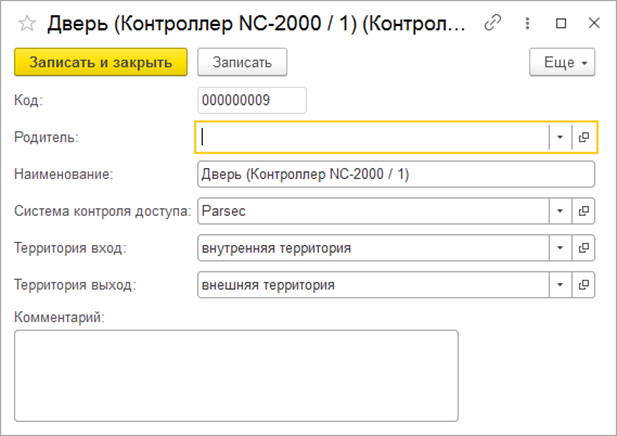The height and width of the screenshot is (436, 617).
Task: Expand the Территория вход dropdown arrow
Action: click(x=560, y=248)
